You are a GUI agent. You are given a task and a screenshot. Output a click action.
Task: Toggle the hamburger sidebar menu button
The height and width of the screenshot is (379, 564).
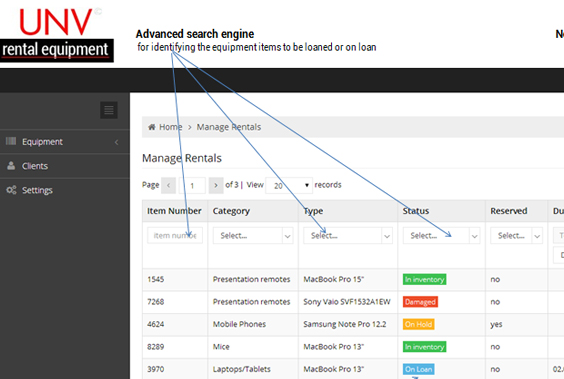(x=109, y=110)
